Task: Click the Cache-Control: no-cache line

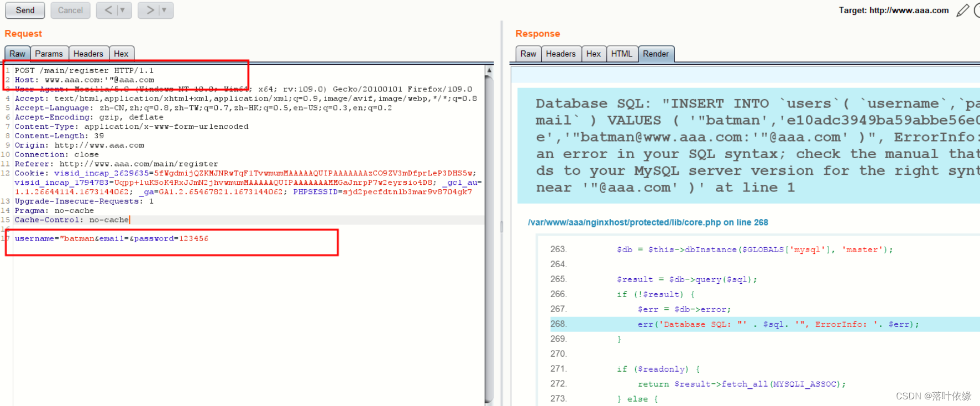Action: click(71, 220)
